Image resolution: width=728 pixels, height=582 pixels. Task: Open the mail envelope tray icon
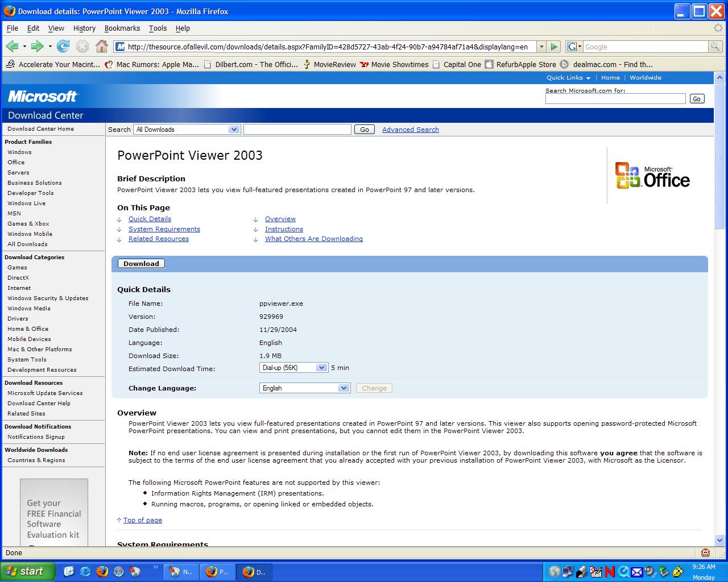(637, 572)
